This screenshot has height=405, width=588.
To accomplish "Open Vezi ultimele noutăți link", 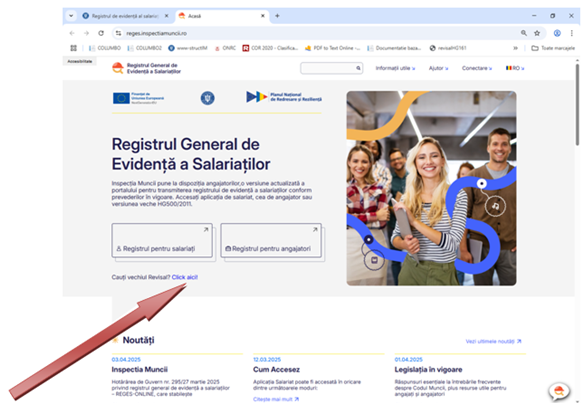I will pos(493,341).
